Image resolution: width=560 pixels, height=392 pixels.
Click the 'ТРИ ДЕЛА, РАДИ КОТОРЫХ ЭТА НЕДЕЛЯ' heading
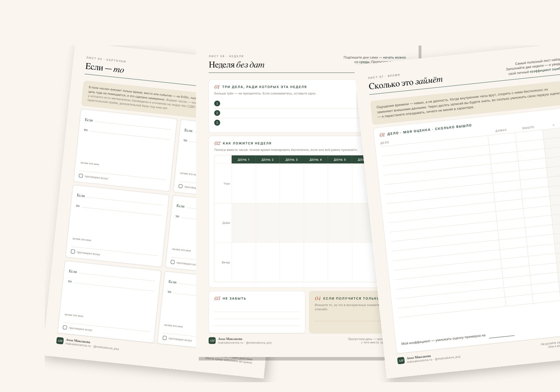[264, 87]
